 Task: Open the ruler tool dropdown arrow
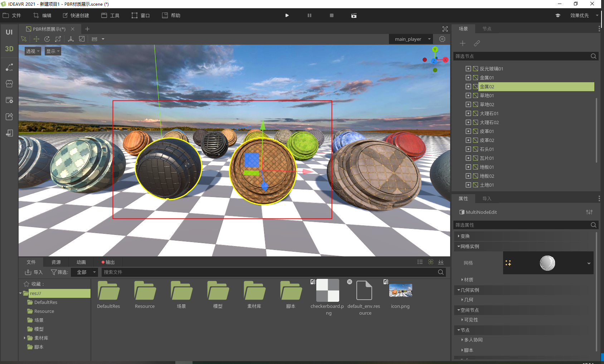point(103,39)
